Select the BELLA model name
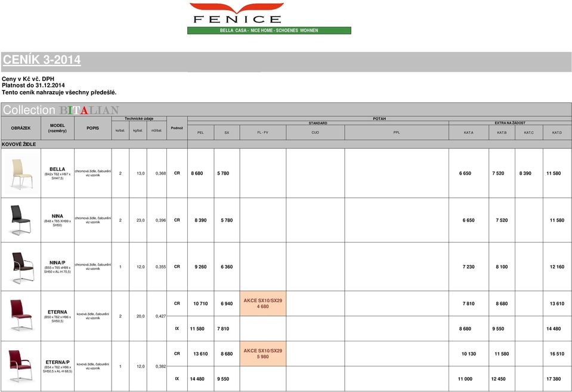The image size is (572, 392). [x=57, y=169]
